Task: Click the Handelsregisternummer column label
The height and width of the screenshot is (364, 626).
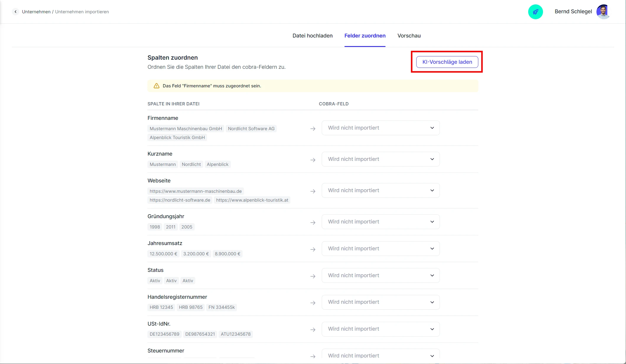Action: [x=177, y=297]
